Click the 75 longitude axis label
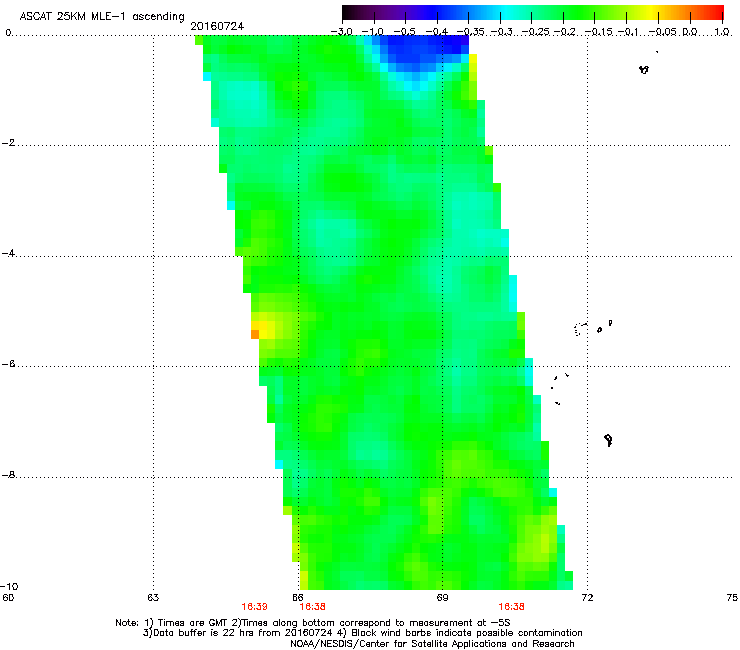Screen dimensions: 740x650 tap(732, 598)
